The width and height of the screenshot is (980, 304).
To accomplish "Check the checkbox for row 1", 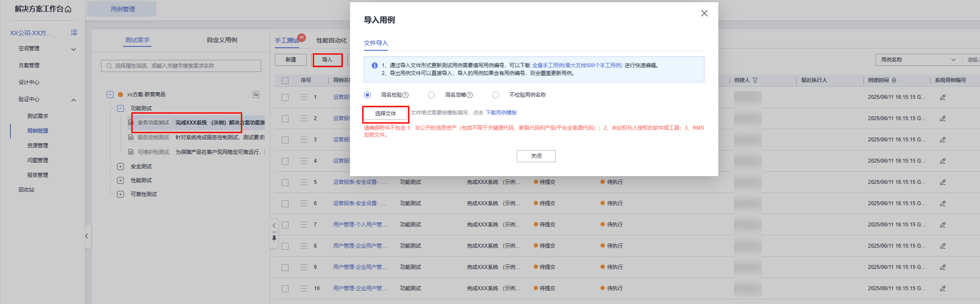I will click(285, 98).
